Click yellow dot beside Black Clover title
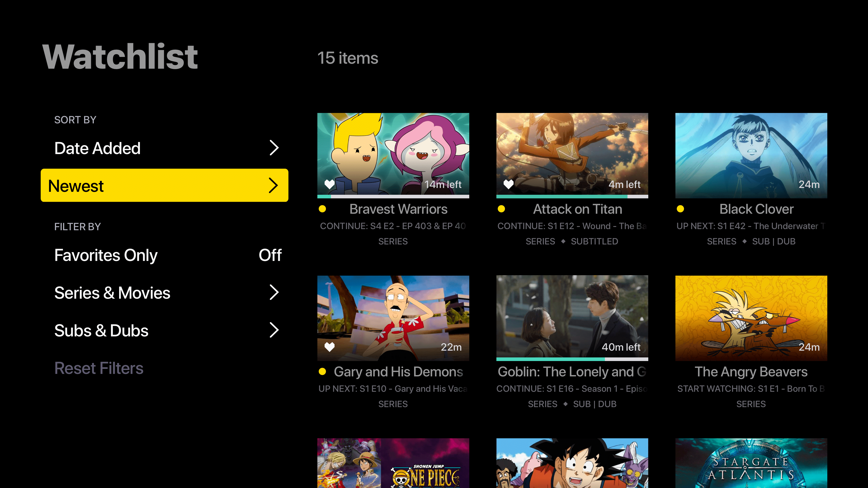868x488 pixels. tap(680, 209)
